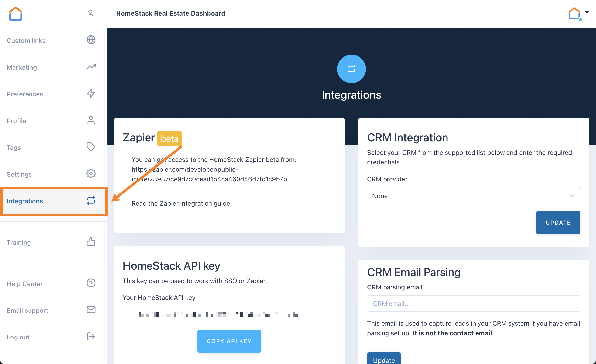The image size is (596, 364).
Task: Click the Log out exit icon
Action: pyautogui.click(x=91, y=337)
